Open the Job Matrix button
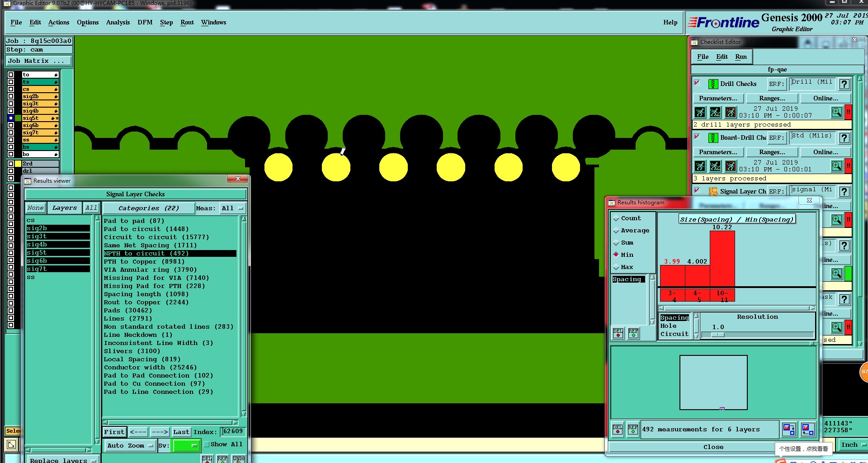Image resolution: width=868 pixels, height=463 pixels. pyautogui.click(x=38, y=61)
